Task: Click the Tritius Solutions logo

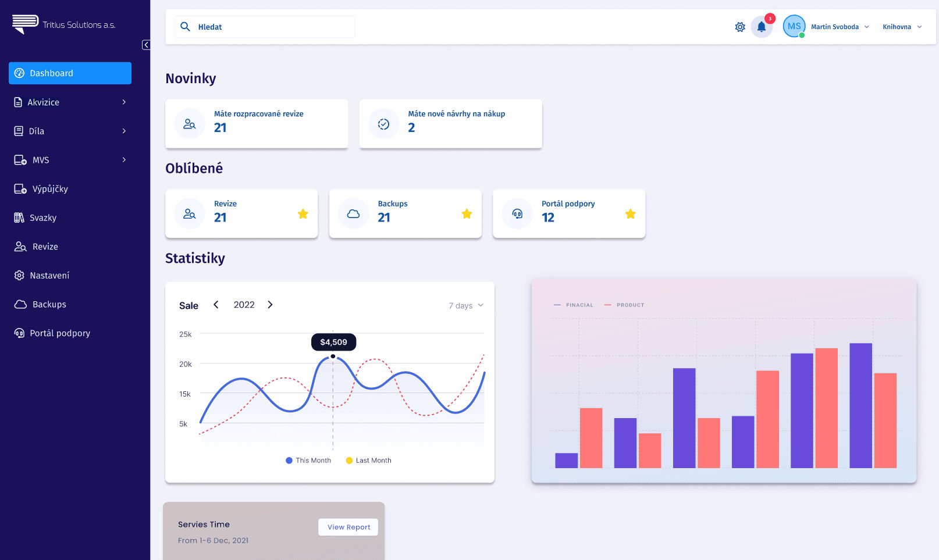Action: [64, 24]
